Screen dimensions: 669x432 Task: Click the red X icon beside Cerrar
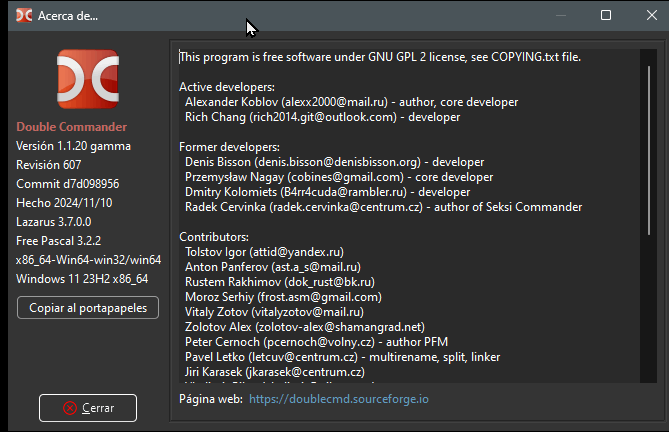[69, 408]
